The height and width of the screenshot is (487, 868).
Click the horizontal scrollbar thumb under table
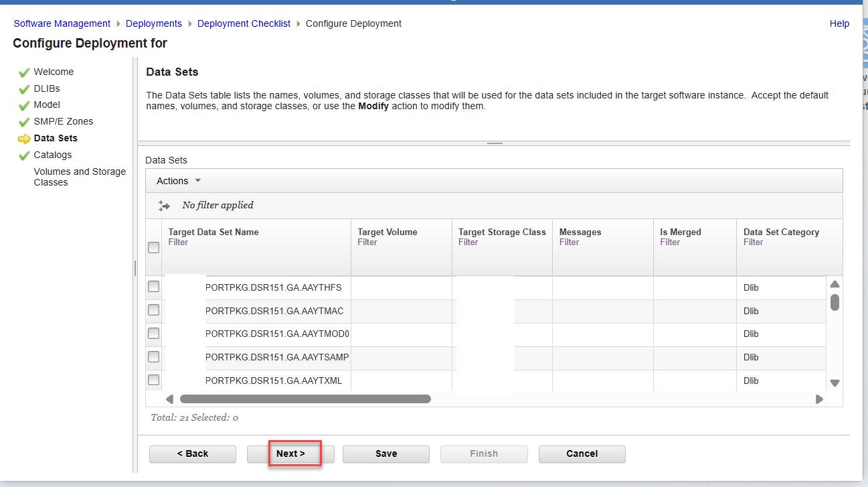305,399
